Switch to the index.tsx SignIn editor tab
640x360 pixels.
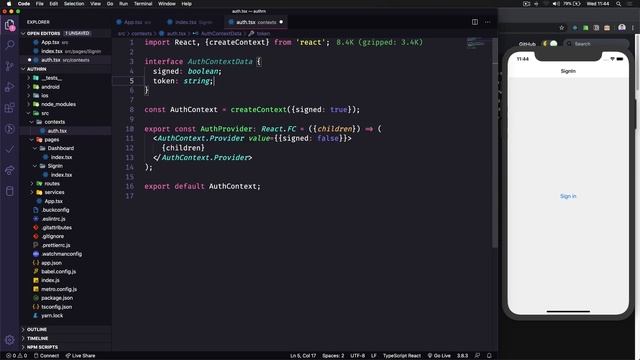click(x=193, y=22)
